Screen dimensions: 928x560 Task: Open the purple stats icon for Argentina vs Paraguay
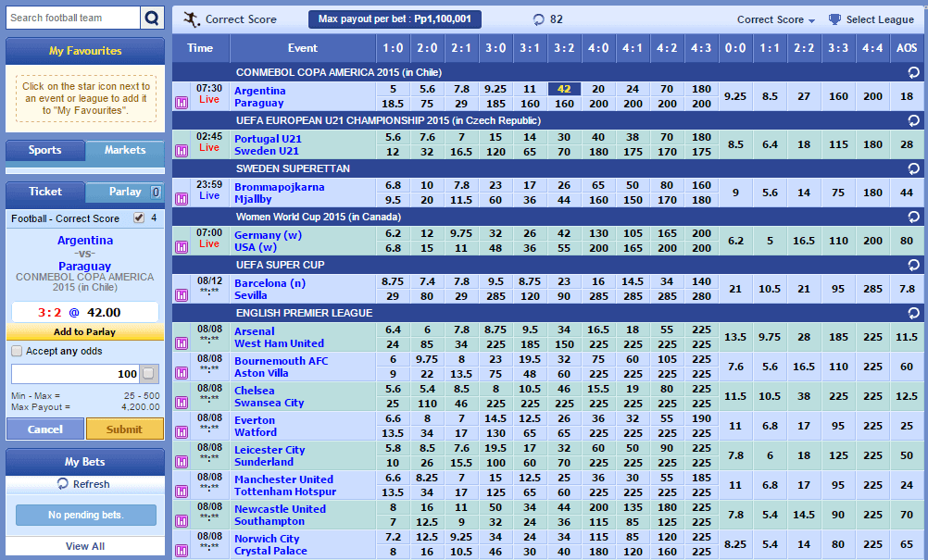[182, 103]
